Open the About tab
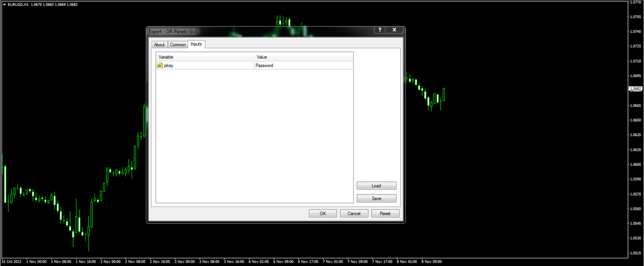The width and height of the screenshot is (644, 266). 159,45
